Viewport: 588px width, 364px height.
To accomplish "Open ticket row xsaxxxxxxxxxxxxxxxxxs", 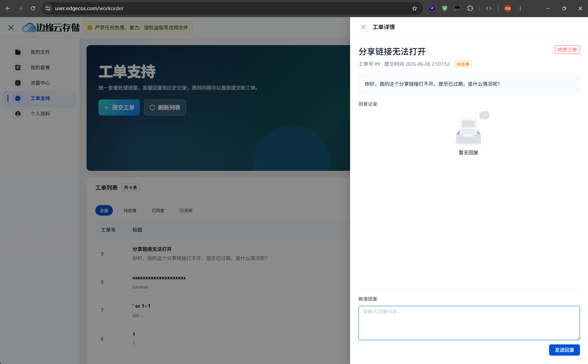I will pos(223,282).
